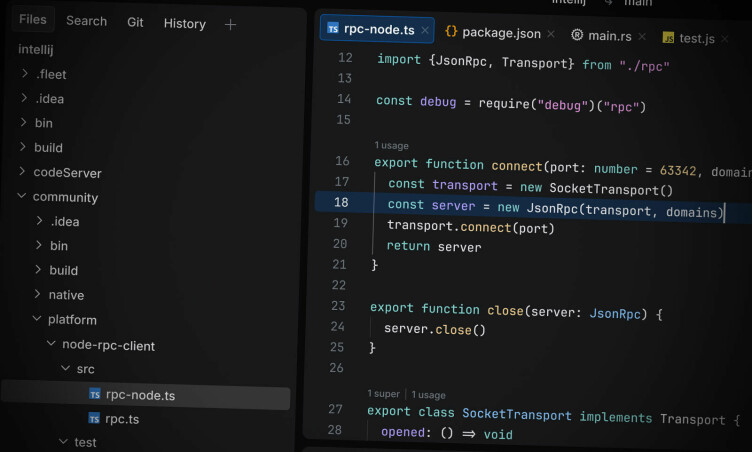
Task: Click the '1 super' hint above SocketTransport class
Action: point(384,394)
